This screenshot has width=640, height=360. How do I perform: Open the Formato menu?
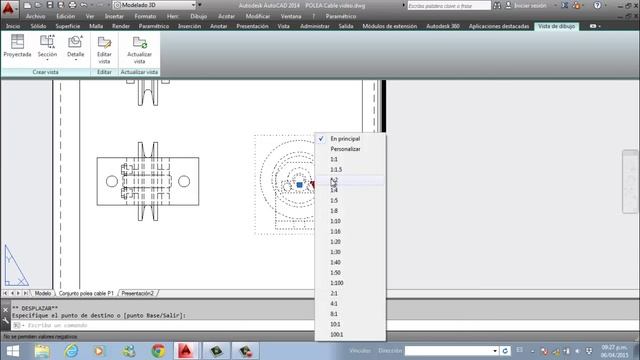click(145, 16)
